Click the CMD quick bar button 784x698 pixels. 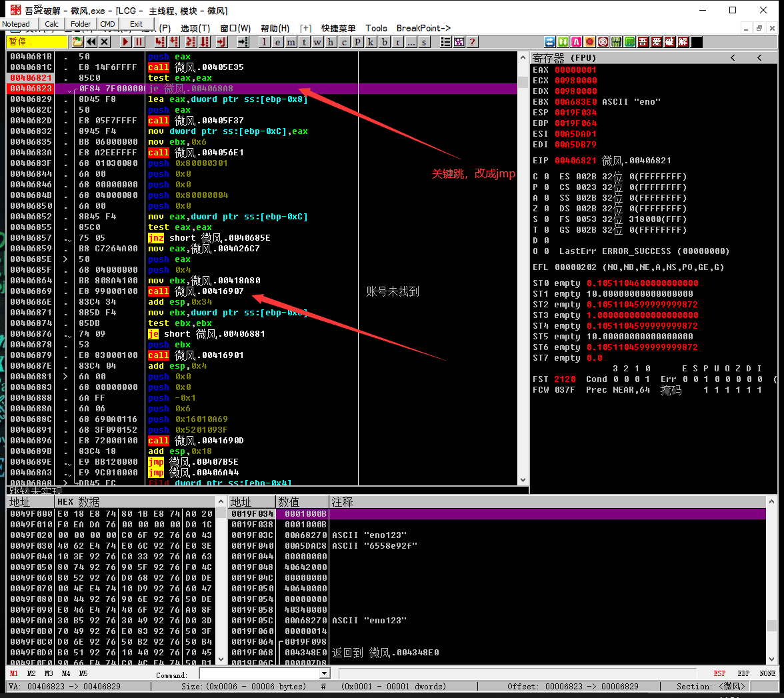pyautogui.click(x=107, y=24)
